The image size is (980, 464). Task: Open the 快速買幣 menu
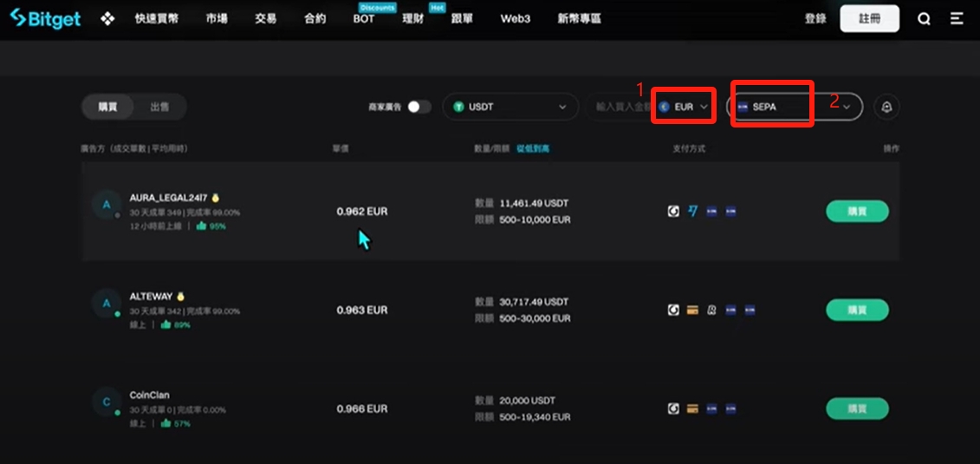tap(156, 19)
